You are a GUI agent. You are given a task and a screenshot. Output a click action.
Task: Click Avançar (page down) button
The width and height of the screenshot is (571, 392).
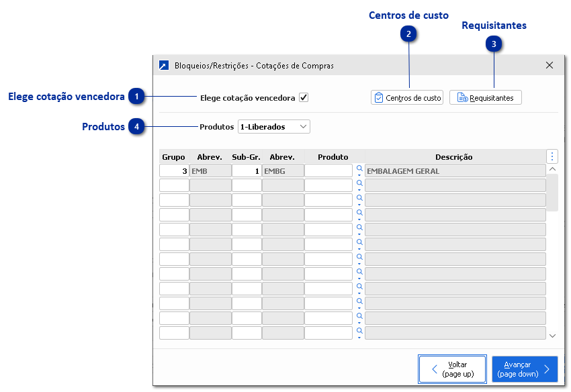pos(525,369)
